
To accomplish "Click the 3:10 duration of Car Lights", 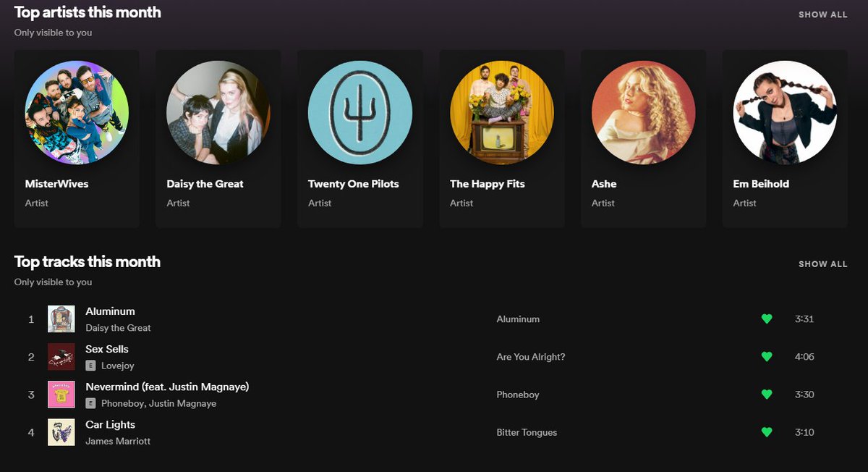I will pos(804,432).
